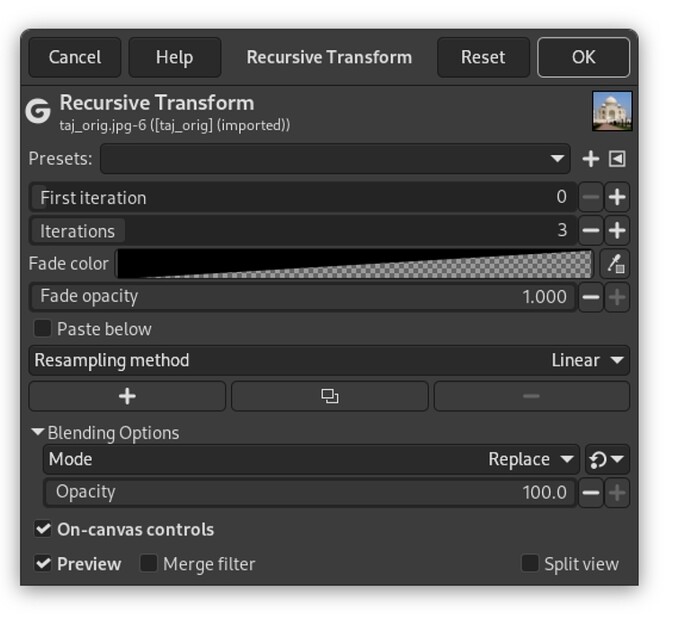Click the duplicate transform icon button
Screen dimensions: 690x621
pos(329,397)
